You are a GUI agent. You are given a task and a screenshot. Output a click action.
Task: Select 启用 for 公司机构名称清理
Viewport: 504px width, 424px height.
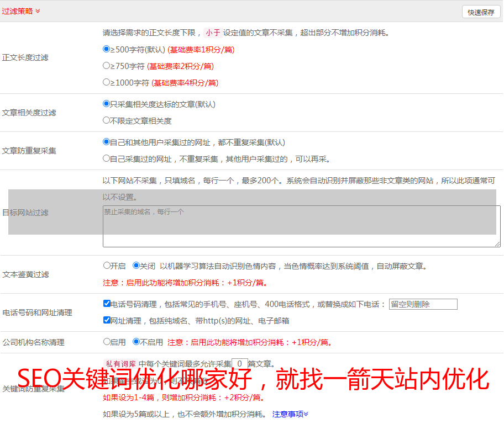coord(107,342)
